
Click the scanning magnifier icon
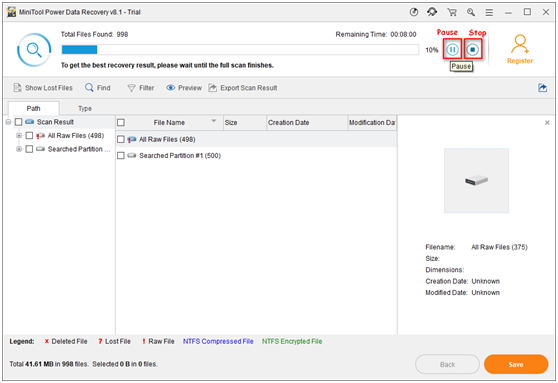click(x=34, y=50)
